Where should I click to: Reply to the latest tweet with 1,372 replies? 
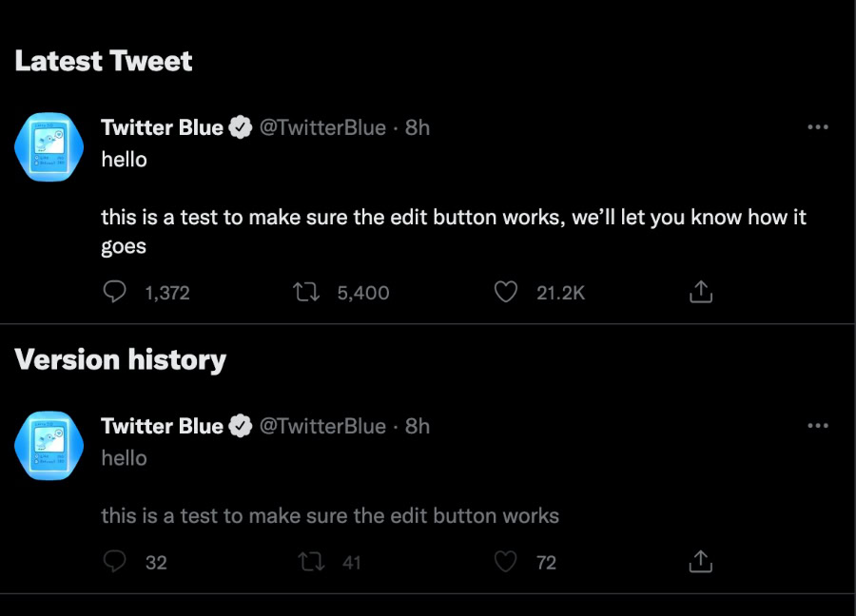[115, 292]
